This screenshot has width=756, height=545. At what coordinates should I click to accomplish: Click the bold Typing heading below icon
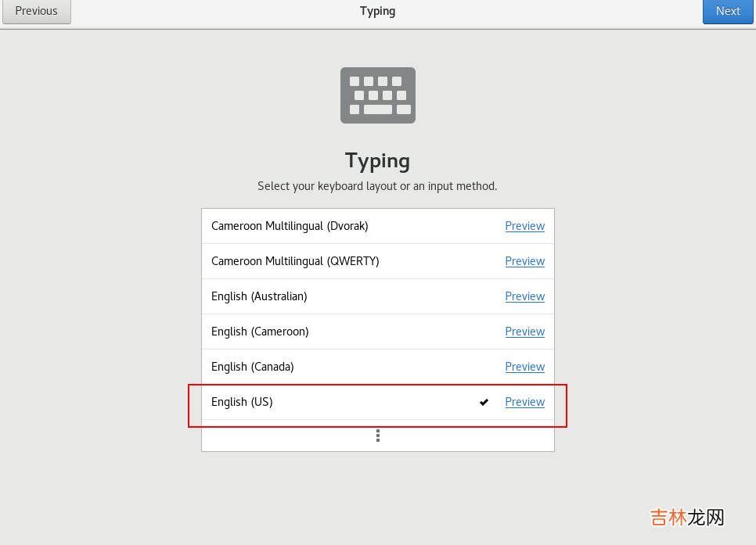[x=377, y=160]
